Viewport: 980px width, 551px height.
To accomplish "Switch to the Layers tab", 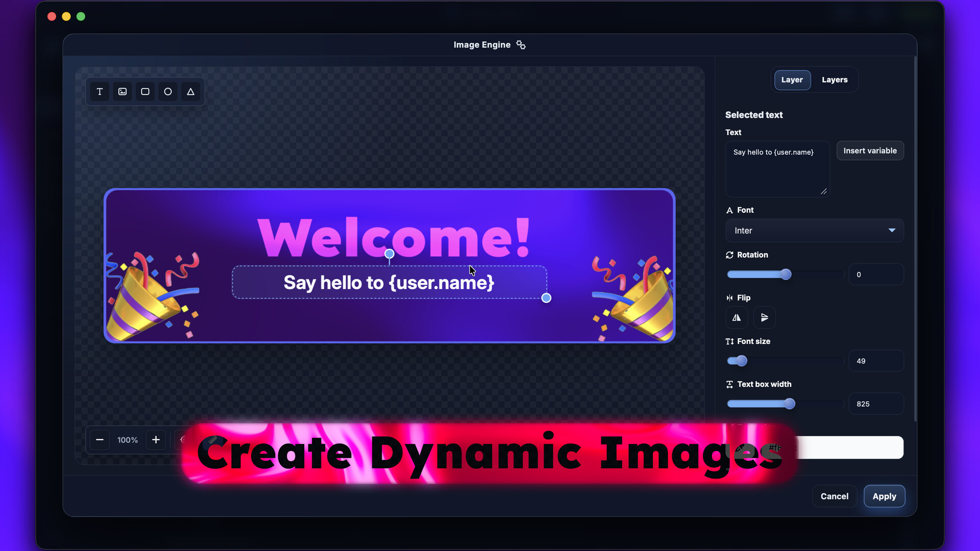I will pyautogui.click(x=834, y=80).
